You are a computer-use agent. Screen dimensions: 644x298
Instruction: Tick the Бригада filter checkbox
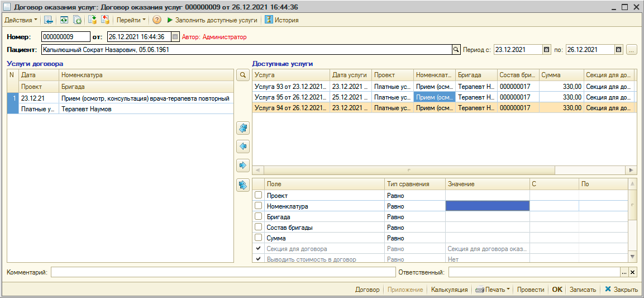click(x=258, y=217)
